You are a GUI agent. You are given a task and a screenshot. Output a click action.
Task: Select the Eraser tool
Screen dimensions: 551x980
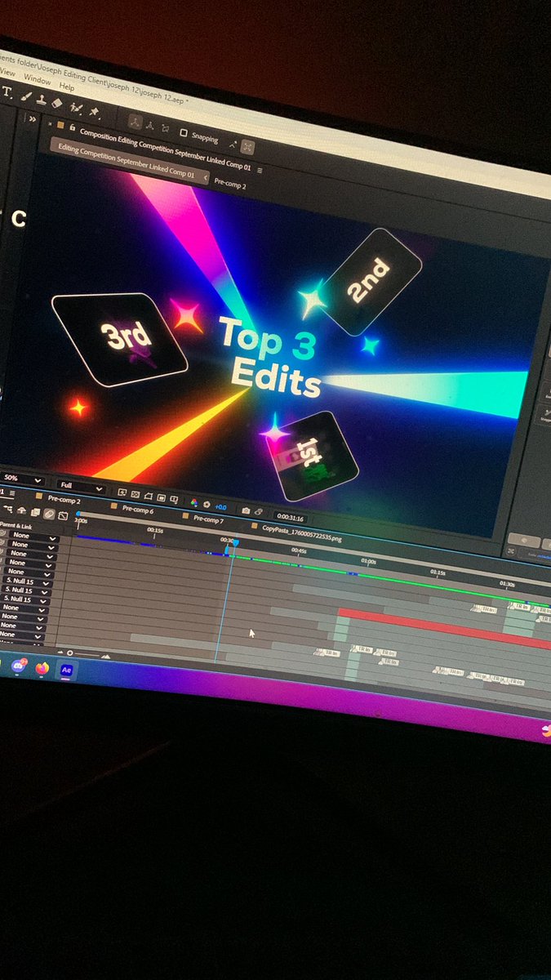click(57, 103)
